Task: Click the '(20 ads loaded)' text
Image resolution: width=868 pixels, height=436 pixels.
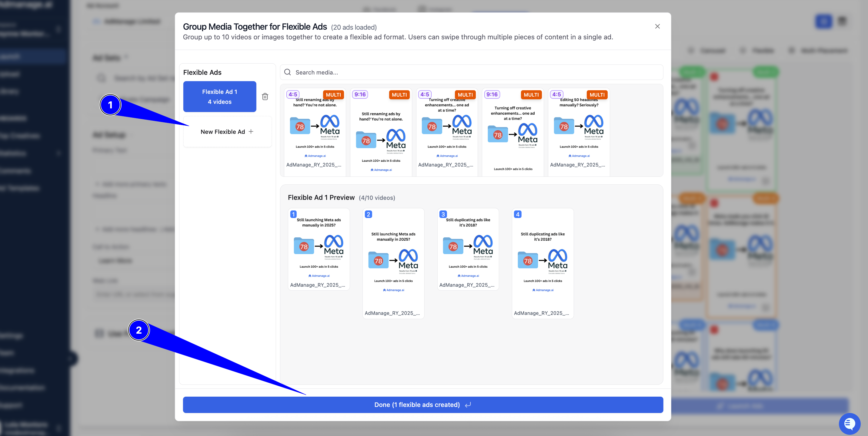Action: 354,27
